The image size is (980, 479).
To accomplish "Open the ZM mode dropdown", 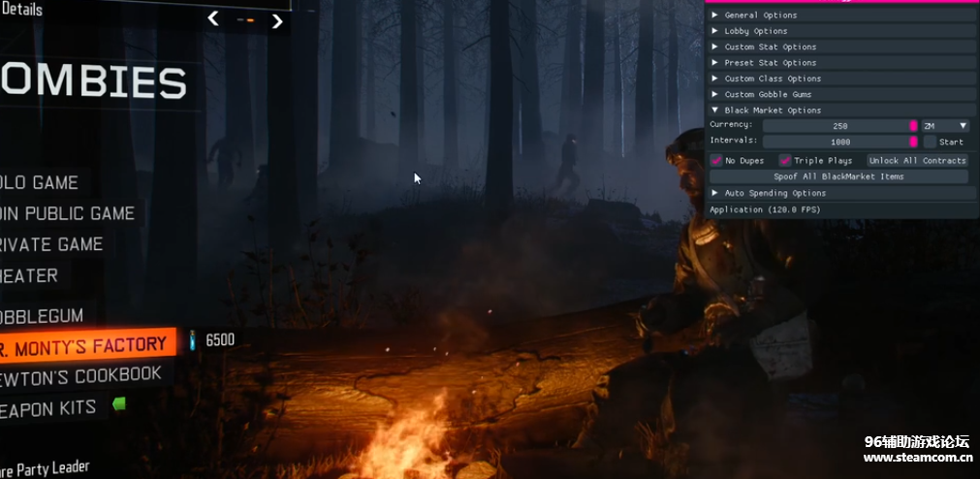I will coord(945,126).
